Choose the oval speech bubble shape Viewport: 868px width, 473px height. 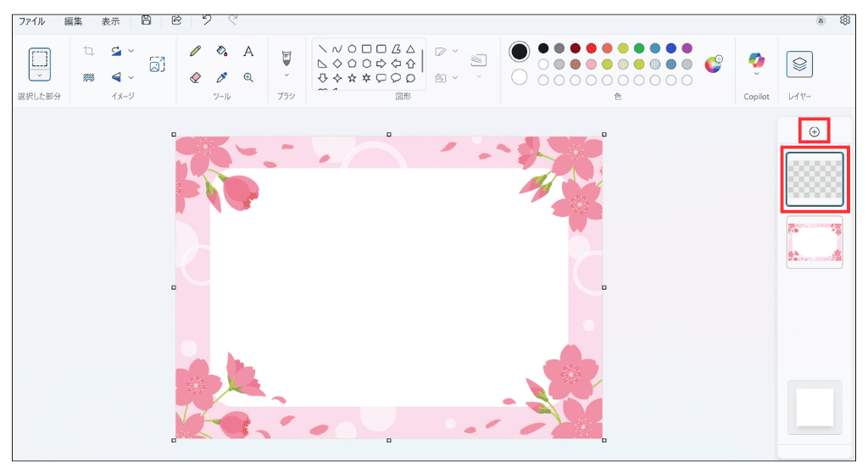pos(396,78)
